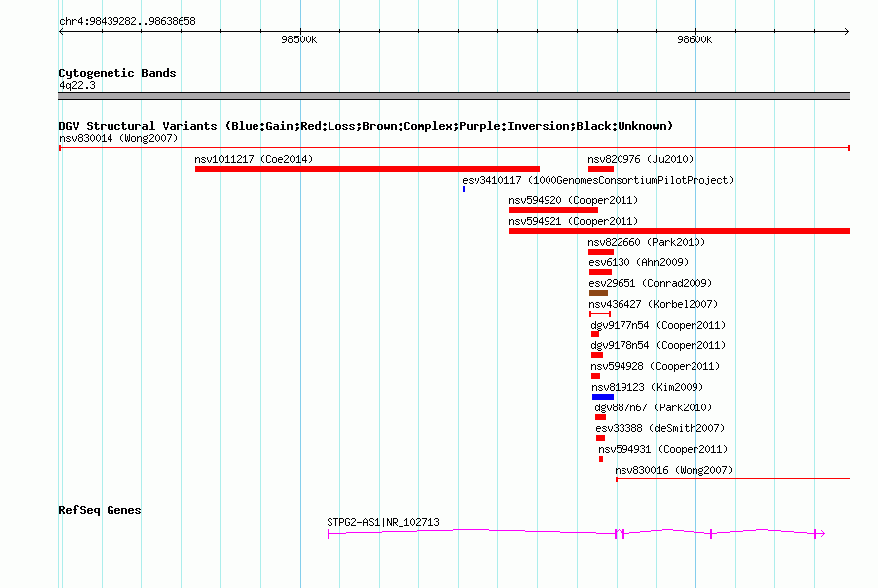The width and height of the screenshot is (878, 588).
Task: Click the nsv830014 (Wong2007) variant label
Action: point(118,138)
